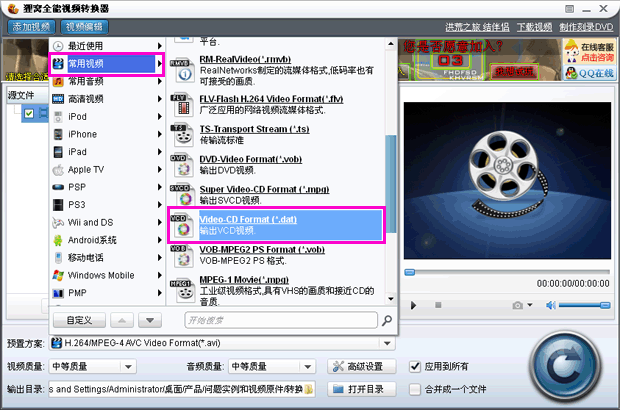This screenshot has height=410, width=620.
Task: Click the 移动电话 phone icon
Action: (x=58, y=258)
